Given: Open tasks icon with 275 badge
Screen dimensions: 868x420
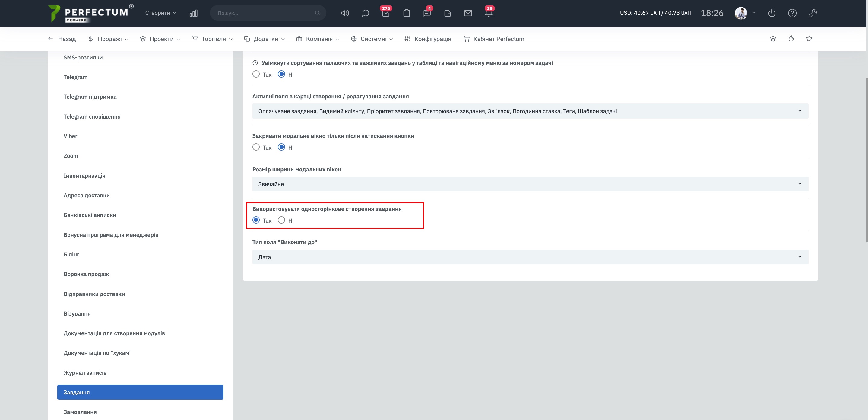Looking at the screenshot, I should click(x=386, y=14).
